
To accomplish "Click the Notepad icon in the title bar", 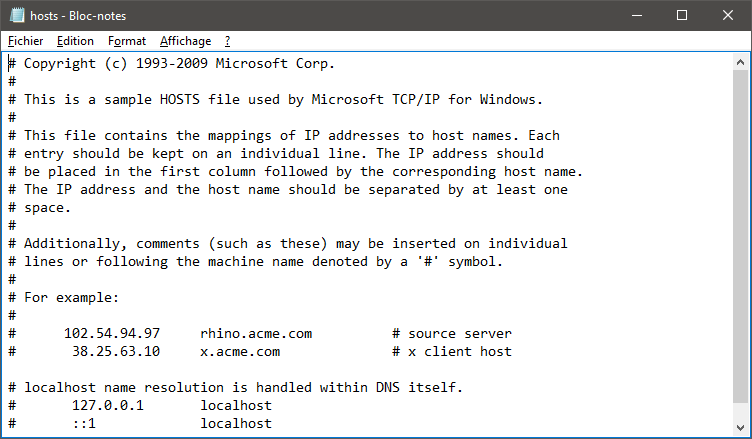I will pyautogui.click(x=17, y=15).
